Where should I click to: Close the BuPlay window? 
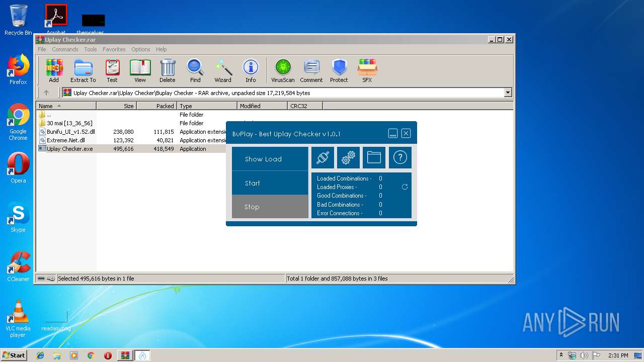click(x=406, y=133)
